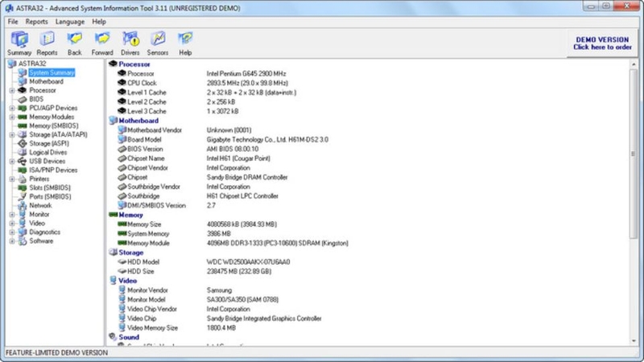The image size is (644, 362).
Task: Open the Reports menu in menu bar
Action: (36, 22)
